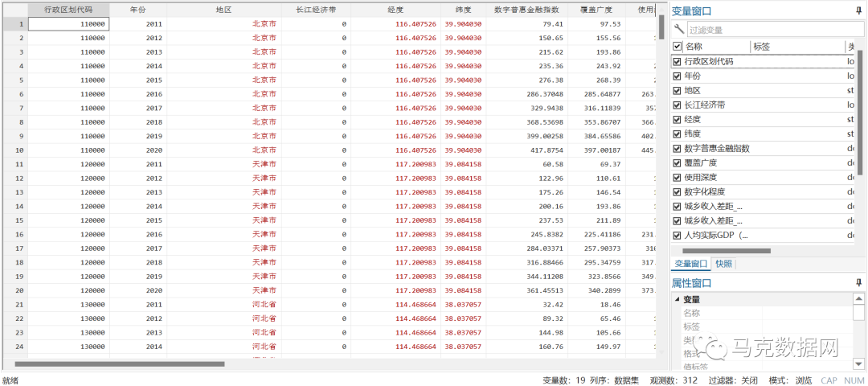Select the cell with value 79.41

[526, 24]
